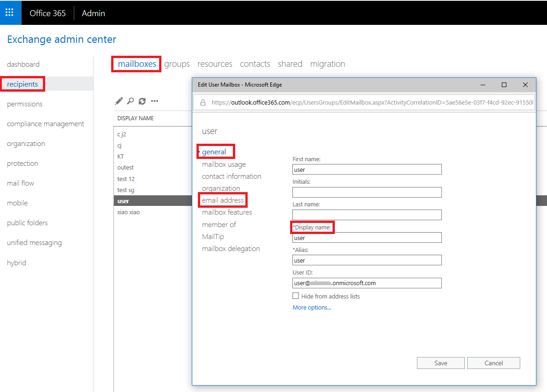547x392 pixels.
Task: Select dashboard in the left navigation
Action: tap(23, 64)
